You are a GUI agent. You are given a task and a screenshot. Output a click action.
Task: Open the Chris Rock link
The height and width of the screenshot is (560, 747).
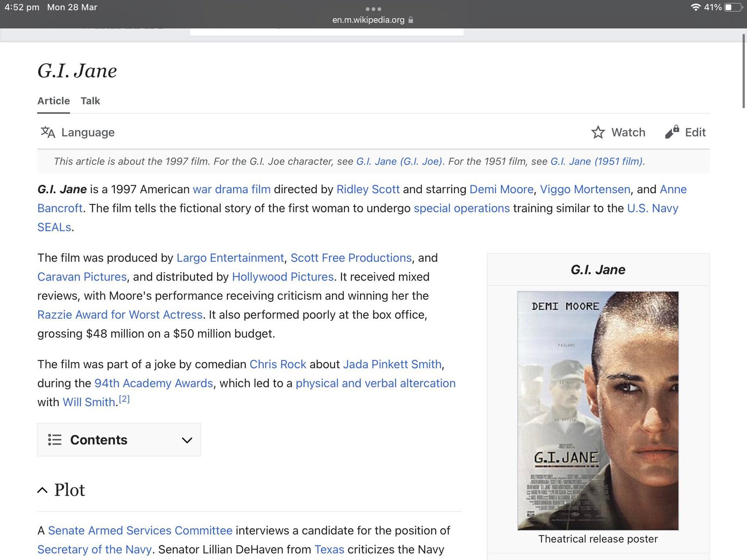pos(278,364)
